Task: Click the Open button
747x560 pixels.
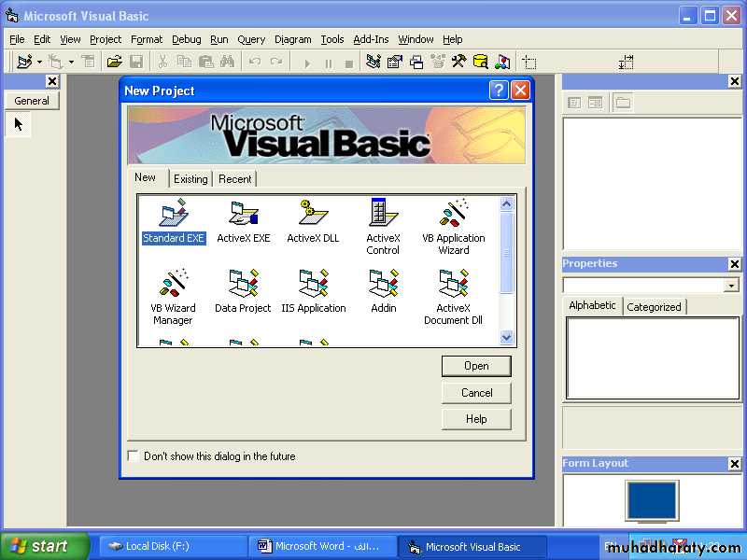Action: 476,366
